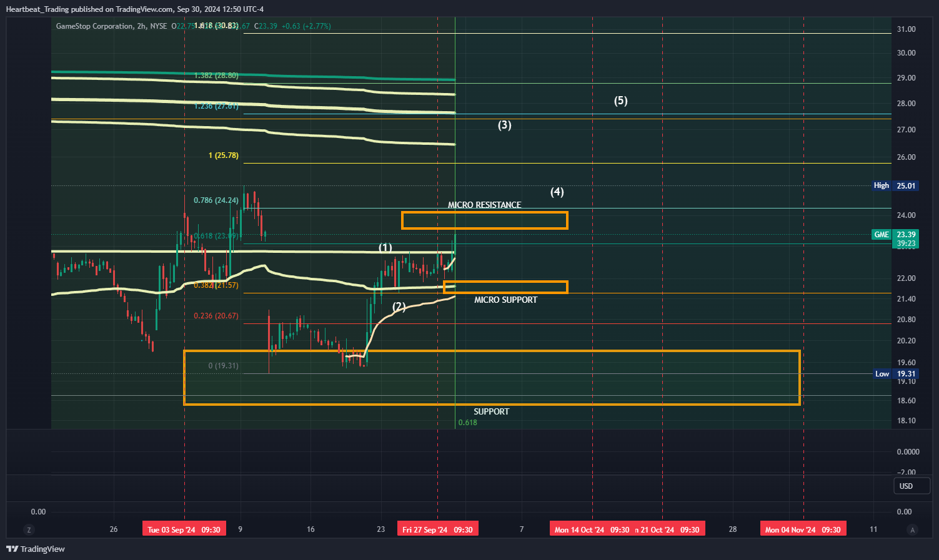Select the 0.786 (24.24) Fibonacci label
Viewport: 939px width, 560px height.
click(216, 200)
